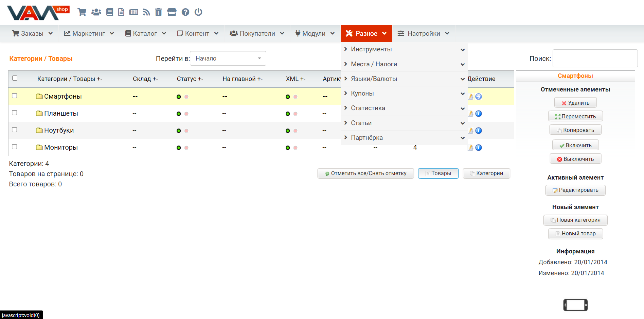
Task: Collapse the active Разное menu
Action: pos(366,34)
